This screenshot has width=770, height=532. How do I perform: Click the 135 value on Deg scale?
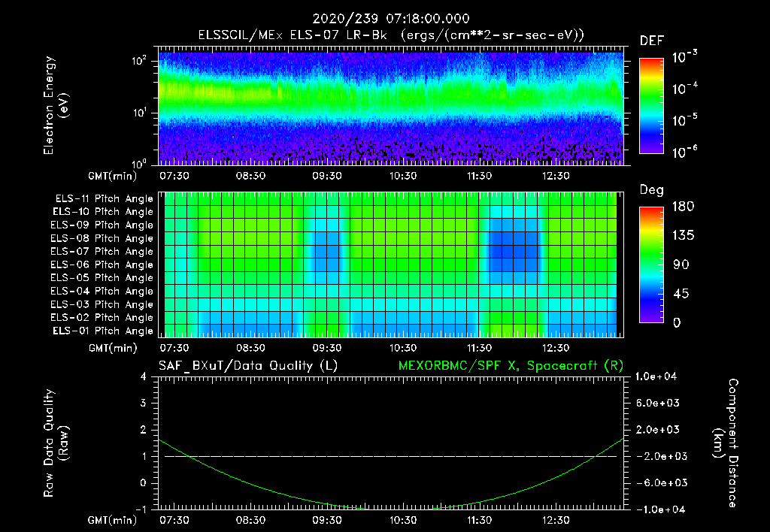683,236
